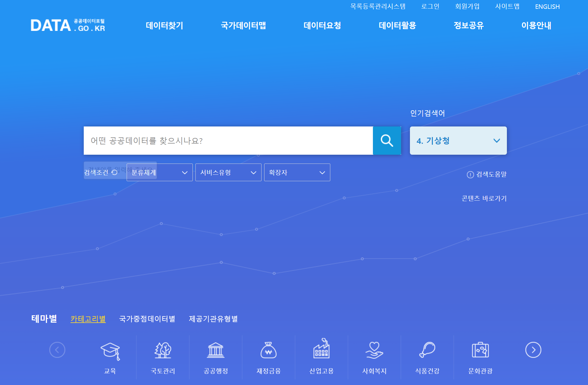Open the 산업고용 factory icon
The height and width of the screenshot is (385, 588).
(321, 350)
